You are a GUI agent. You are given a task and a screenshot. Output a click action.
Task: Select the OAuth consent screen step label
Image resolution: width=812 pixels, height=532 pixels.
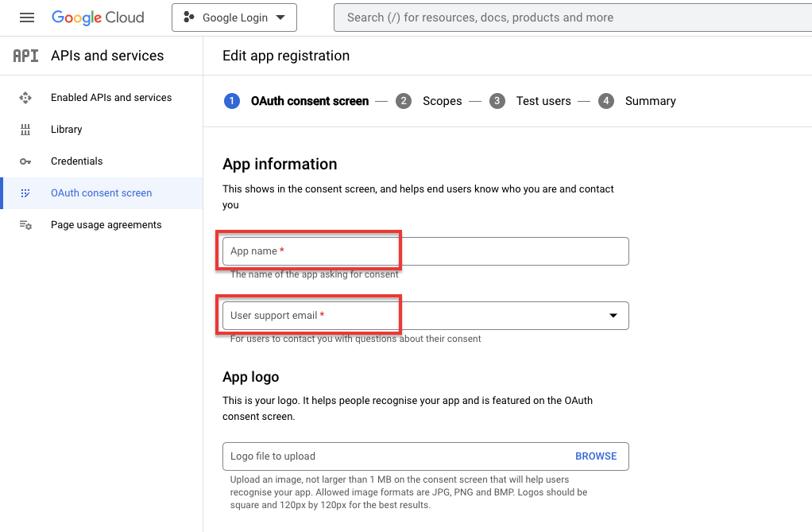[310, 101]
